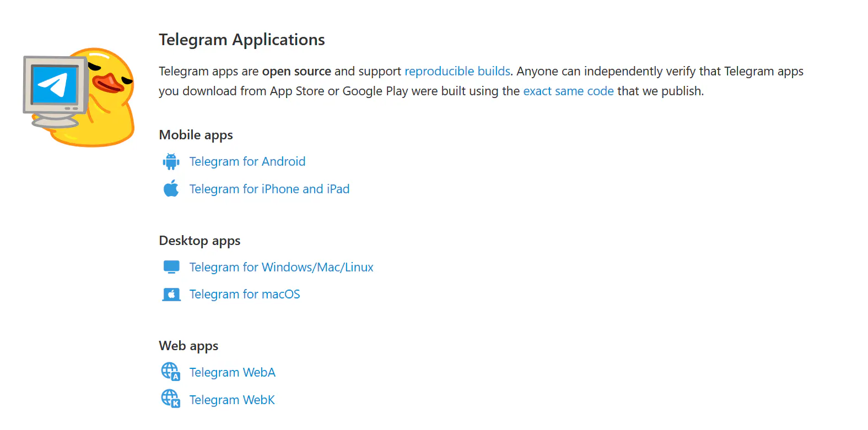Open the Telegram WebK link
868x430 pixels.
coord(232,400)
